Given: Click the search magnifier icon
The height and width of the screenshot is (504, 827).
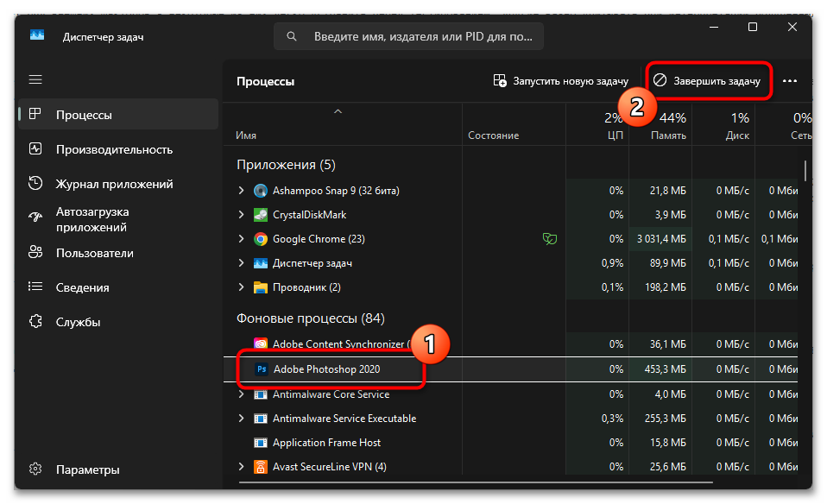Looking at the screenshot, I should click(291, 36).
